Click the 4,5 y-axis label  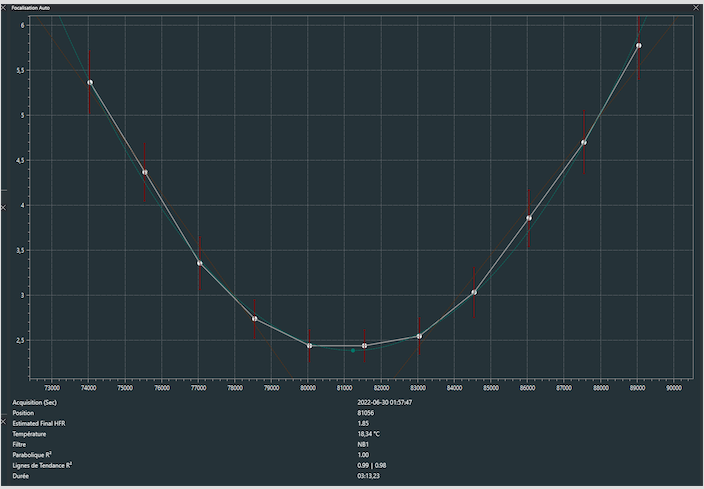click(x=20, y=160)
